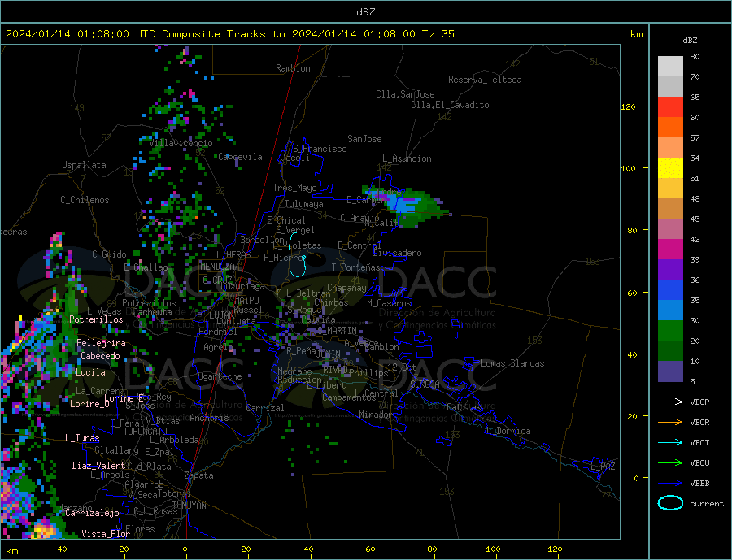The image size is (732, 560).
Task: Click the orange VBCR arrow icon
Action: click(670, 423)
